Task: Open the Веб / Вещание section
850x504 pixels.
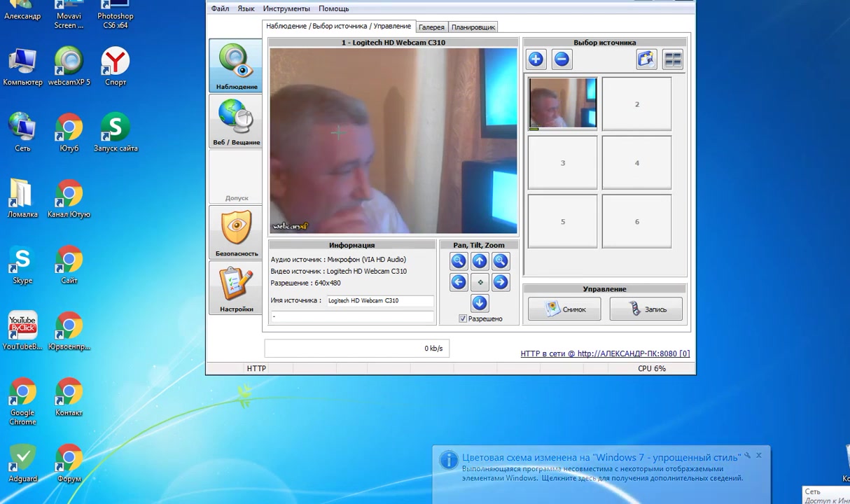Action: pos(236,122)
